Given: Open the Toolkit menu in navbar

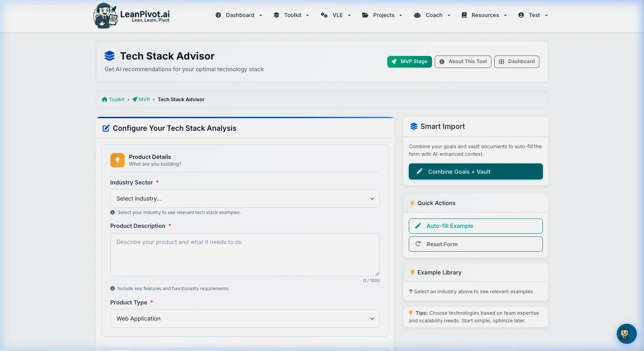Looking at the screenshot, I should point(291,15).
